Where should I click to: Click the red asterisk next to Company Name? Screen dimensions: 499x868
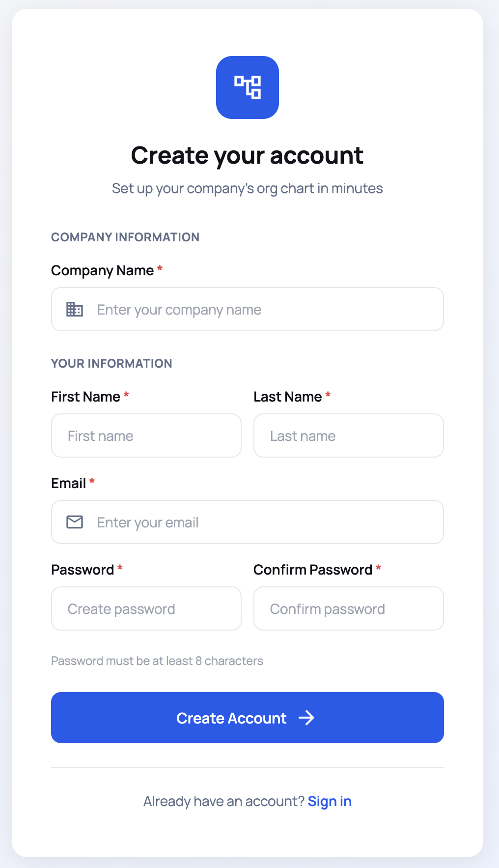(161, 269)
